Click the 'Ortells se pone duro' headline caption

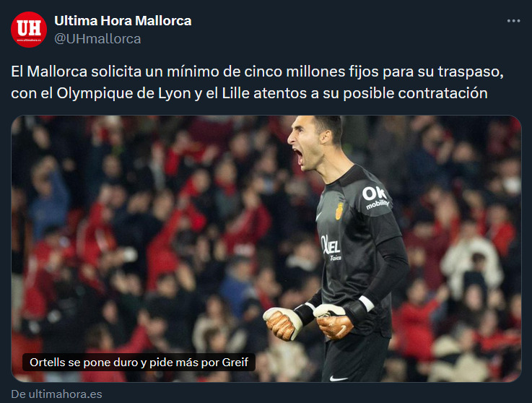[x=139, y=363]
